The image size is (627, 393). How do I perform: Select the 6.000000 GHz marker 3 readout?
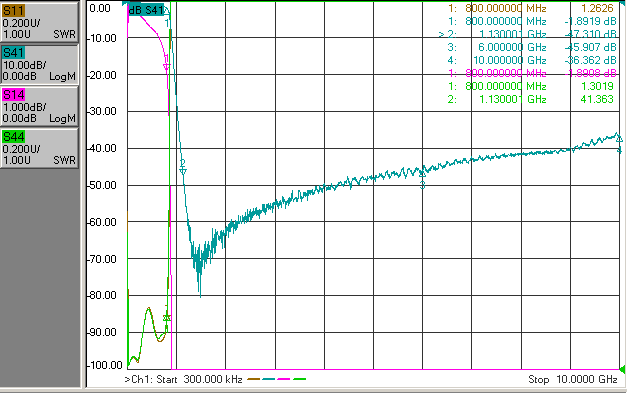coord(532,47)
